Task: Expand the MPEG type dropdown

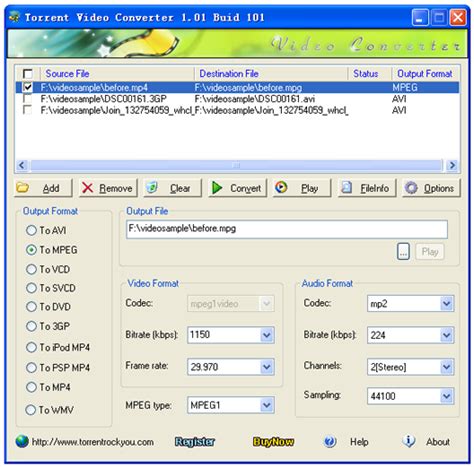Action: click(x=267, y=405)
